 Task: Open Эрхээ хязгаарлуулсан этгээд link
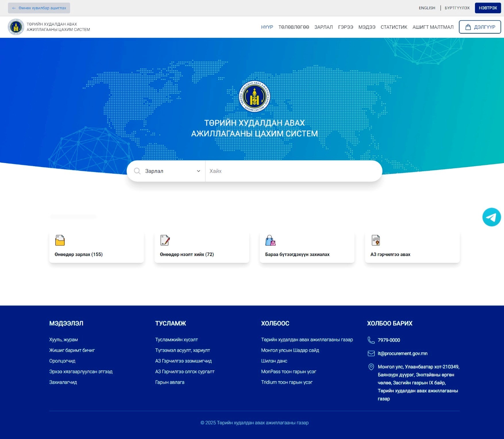81,372
